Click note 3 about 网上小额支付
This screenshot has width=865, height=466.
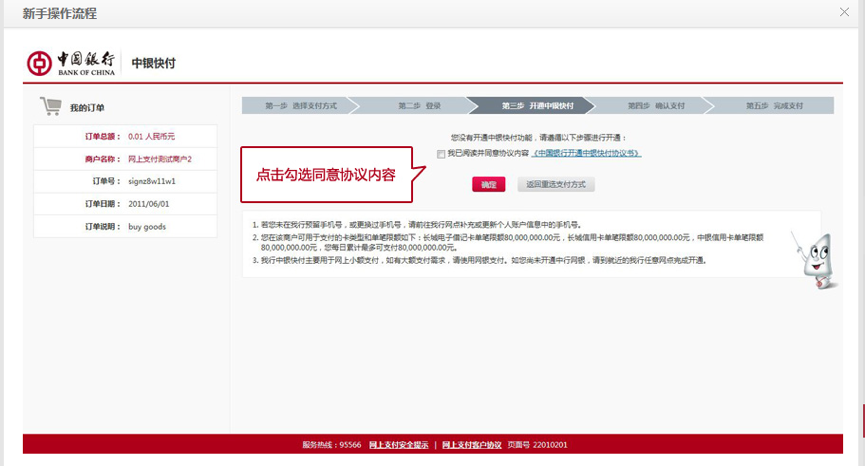(x=479, y=260)
